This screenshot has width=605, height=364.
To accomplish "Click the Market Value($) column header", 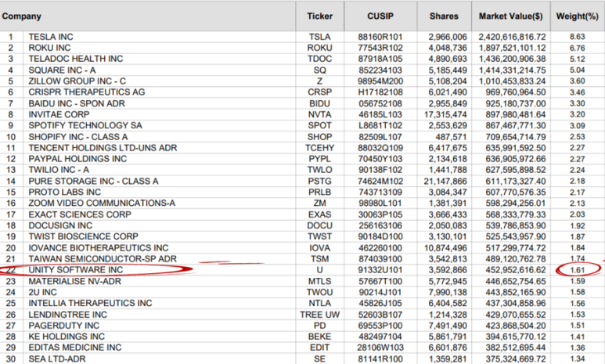I will click(x=510, y=16).
